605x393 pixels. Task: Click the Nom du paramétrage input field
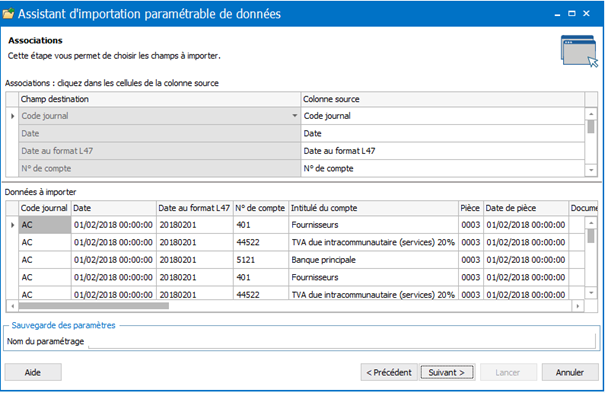coord(342,341)
